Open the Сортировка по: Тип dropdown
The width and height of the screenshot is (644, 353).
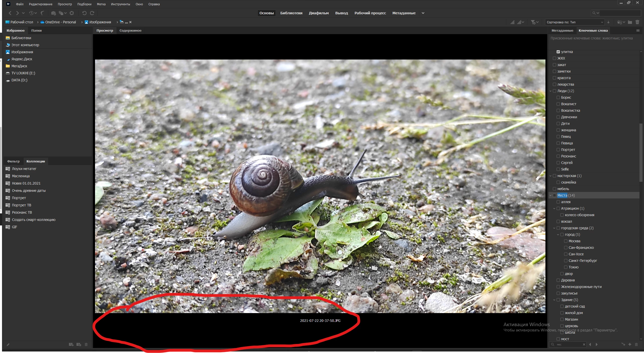(x=575, y=22)
